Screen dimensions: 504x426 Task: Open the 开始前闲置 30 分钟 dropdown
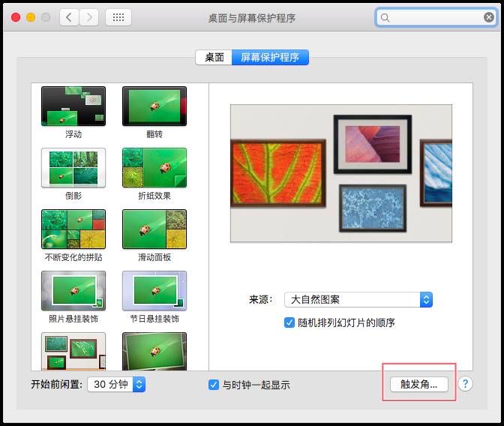pyautogui.click(x=116, y=385)
